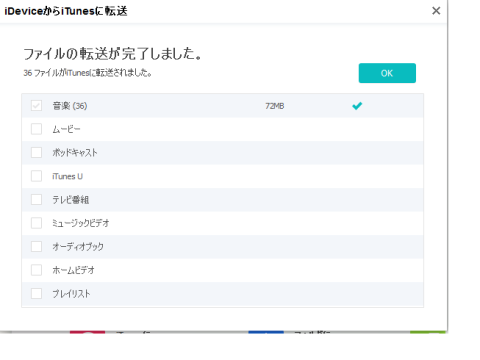The image size is (480, 360).
Task: Tick the プレイリスト checkbox
Action: (x=36, y=294)
